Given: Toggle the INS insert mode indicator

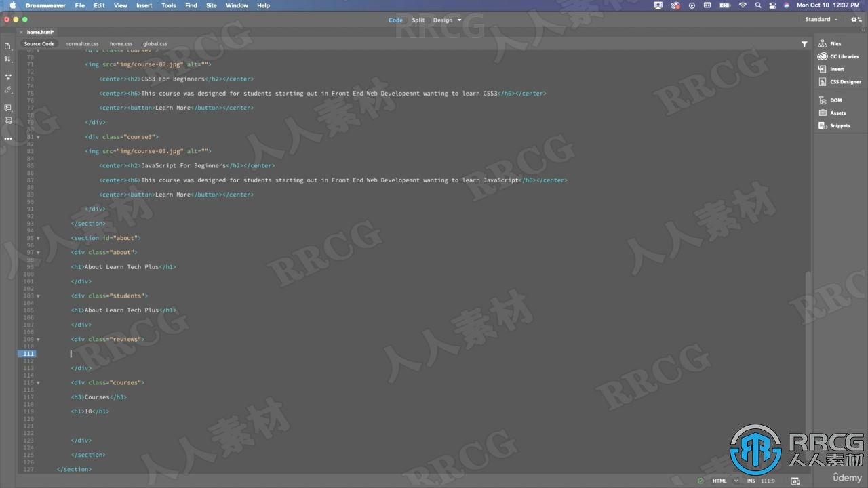Looking at the screenshot, I should pos(751,481).
